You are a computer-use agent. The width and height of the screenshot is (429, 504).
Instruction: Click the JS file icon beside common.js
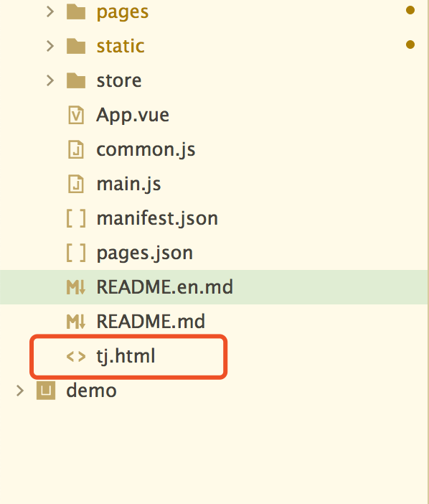(x=76, y=149)
